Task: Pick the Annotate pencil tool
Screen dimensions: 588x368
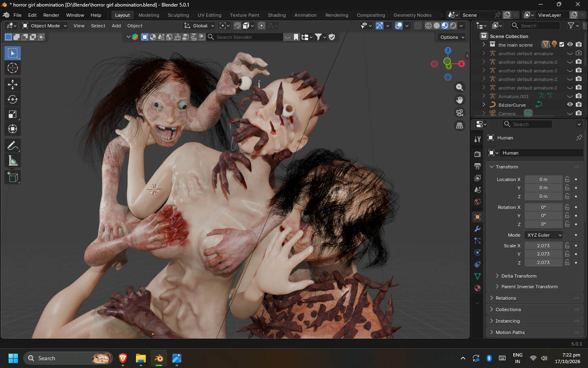Action: tap(13, 146)
